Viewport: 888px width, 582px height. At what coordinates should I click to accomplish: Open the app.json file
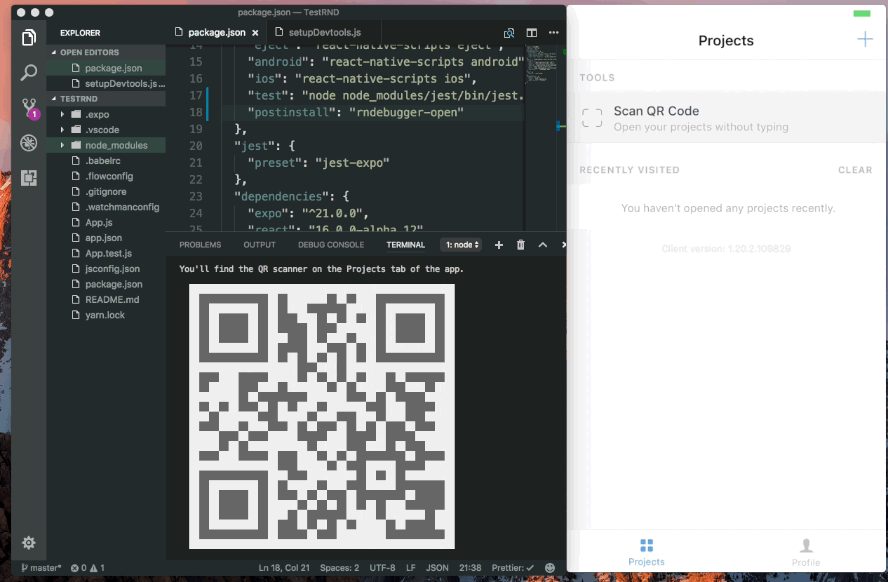tap(106, 238)
